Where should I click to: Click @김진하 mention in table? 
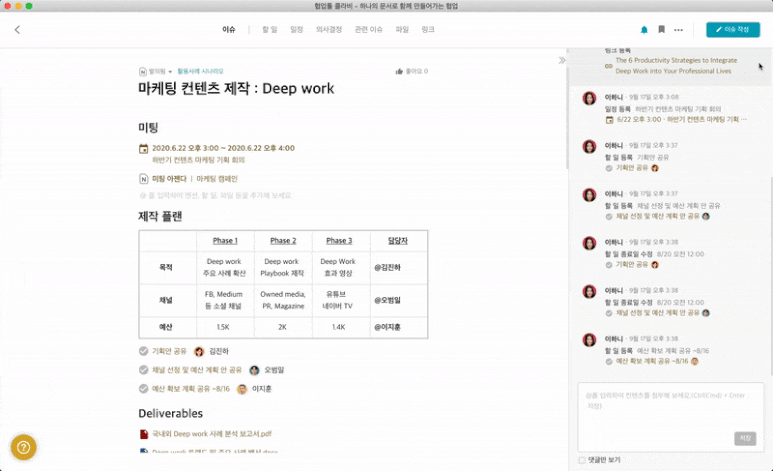(x=387, y=267)
